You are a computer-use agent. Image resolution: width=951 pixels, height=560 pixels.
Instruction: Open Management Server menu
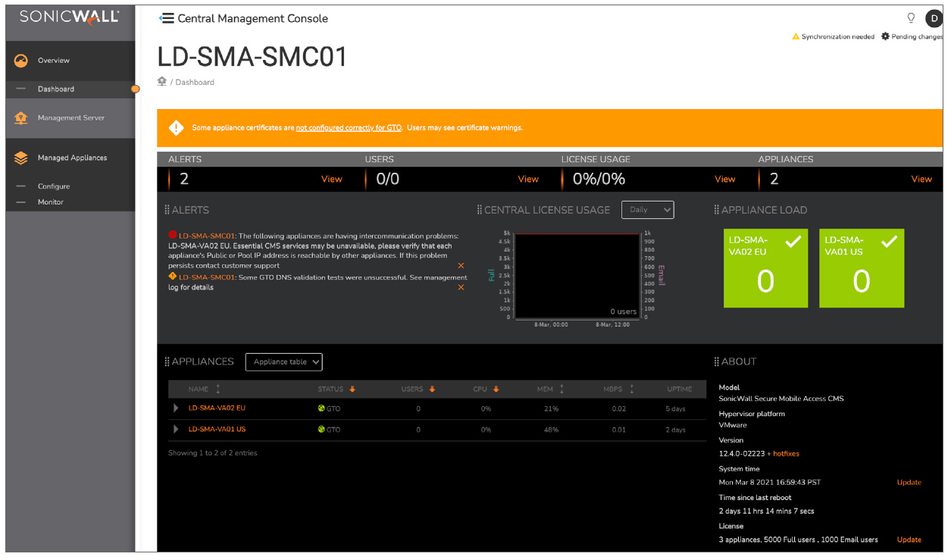[x=70, y=118]
